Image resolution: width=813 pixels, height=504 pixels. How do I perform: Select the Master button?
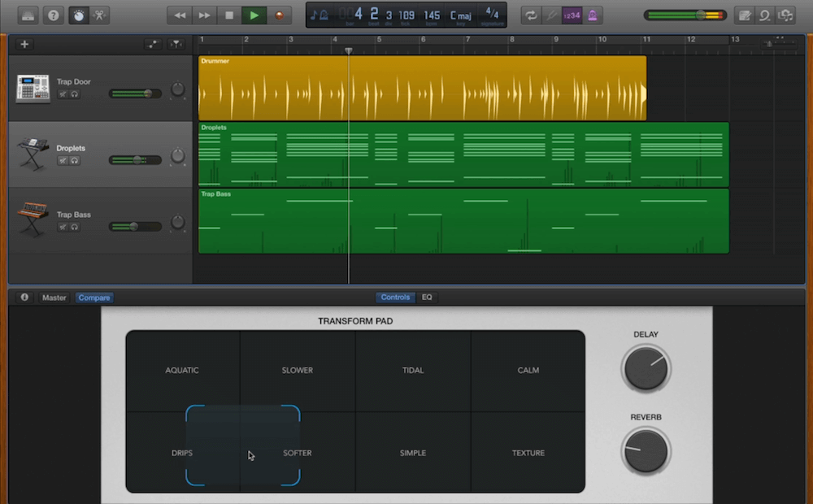click(x=54, y=298)
